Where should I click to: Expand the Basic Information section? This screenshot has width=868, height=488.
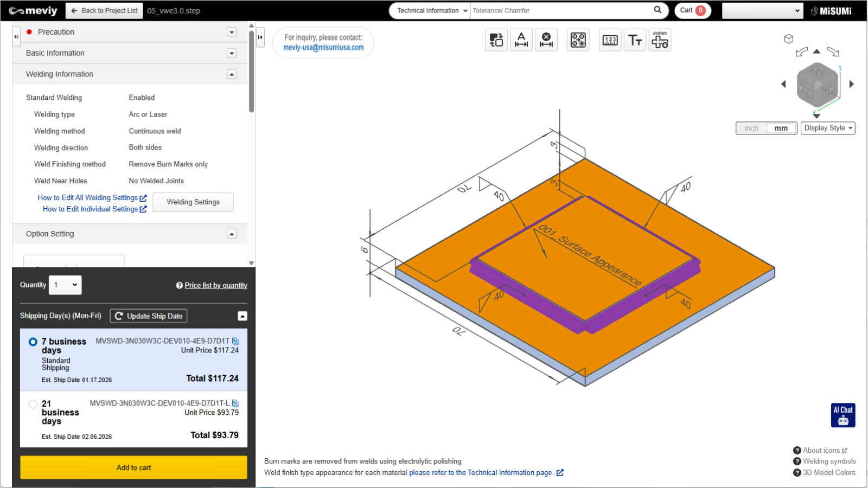232,53
